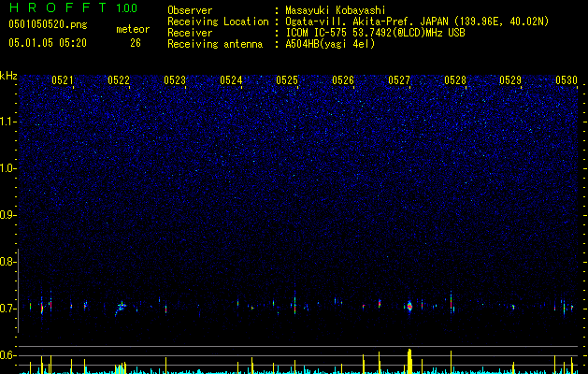Click the kHz axis unit label
This screenshot has height=374, width=588.
coord(8,76)
